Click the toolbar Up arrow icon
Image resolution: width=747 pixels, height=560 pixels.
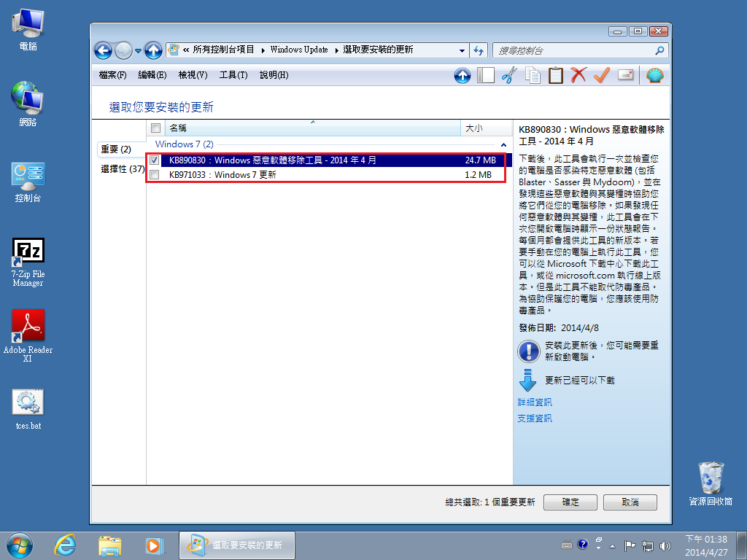(x=462, y=75)
